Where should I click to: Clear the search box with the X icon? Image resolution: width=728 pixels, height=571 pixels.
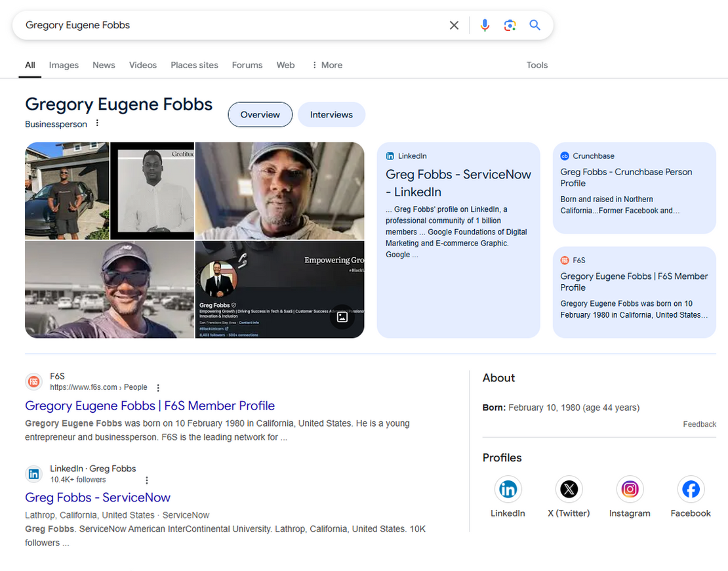point(454,25)
